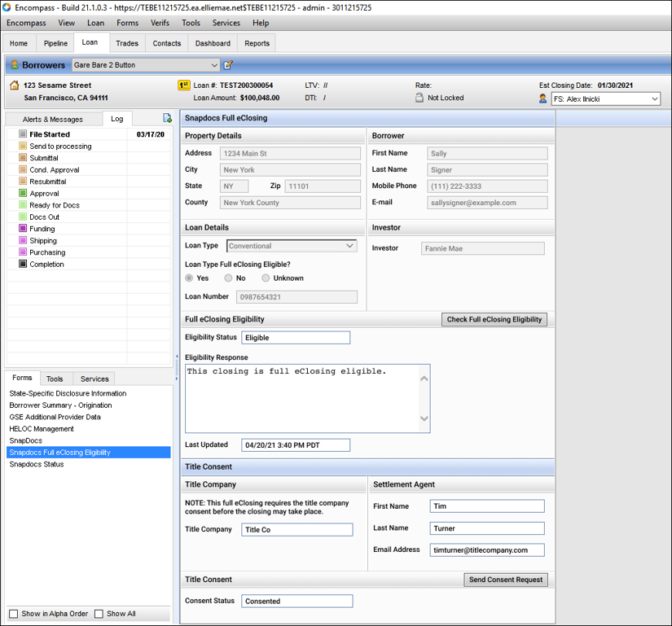Open the FS: Alex Ilnicki dropdown

[x=605, y=99]
